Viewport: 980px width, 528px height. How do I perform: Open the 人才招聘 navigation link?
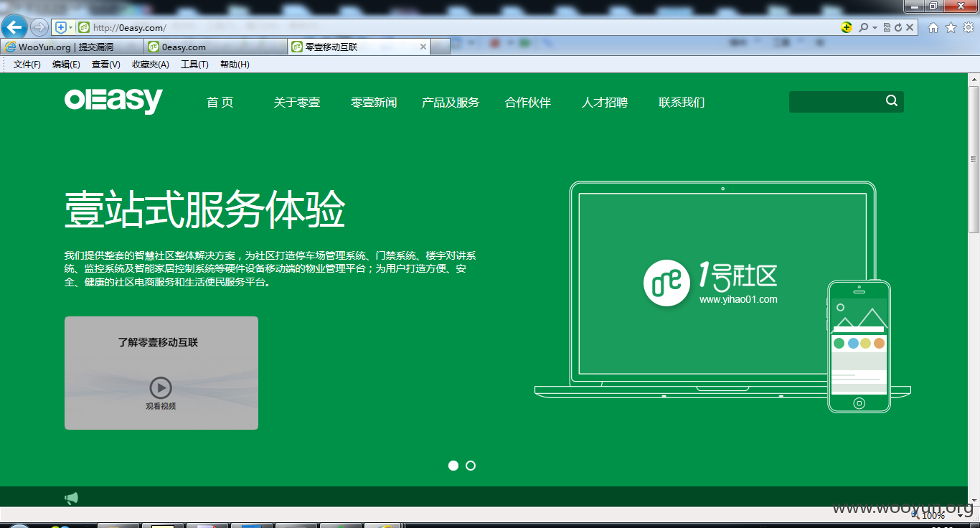click(x=605, y=103)
